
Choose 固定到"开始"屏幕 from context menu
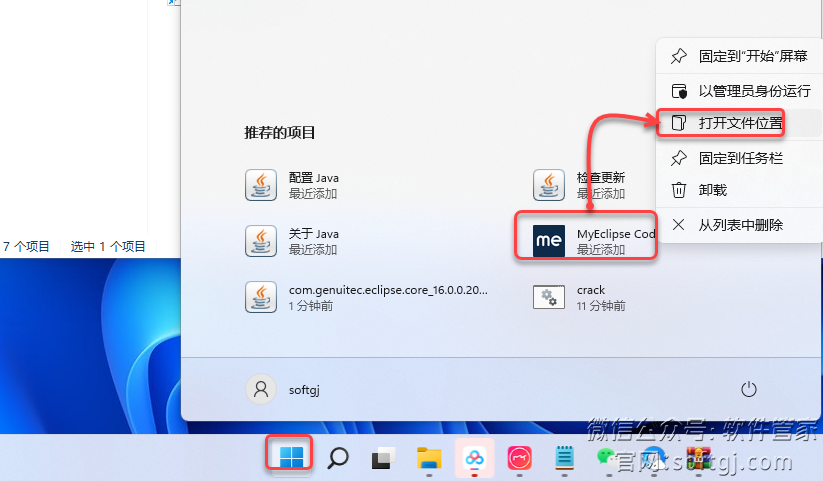point(739,56)
